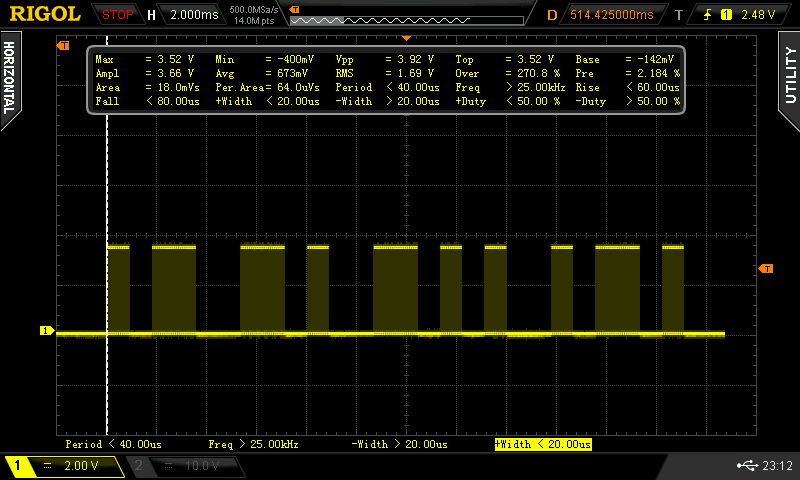
Task: Click the Over = 270.8 % measurement
Action: pos(508,73)
